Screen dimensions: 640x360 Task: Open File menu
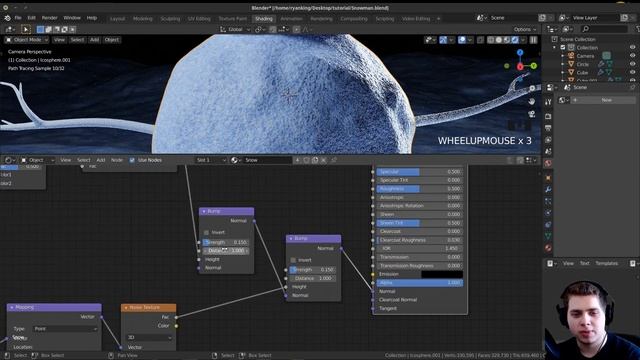[18, 18]
